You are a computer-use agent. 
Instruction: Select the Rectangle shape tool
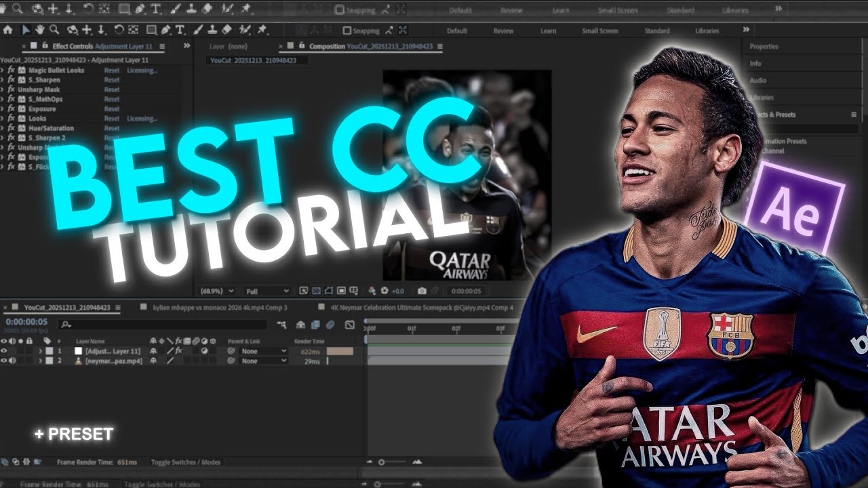coord(151,30)
